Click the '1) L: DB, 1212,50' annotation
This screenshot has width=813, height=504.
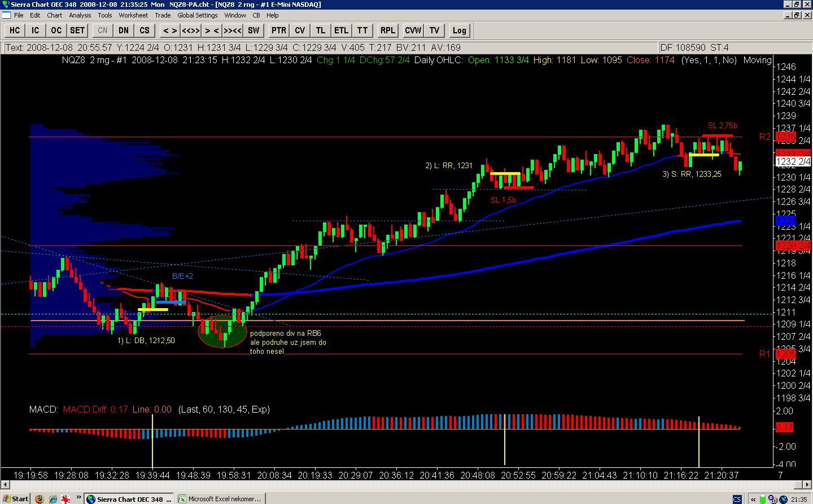(146, 341)
